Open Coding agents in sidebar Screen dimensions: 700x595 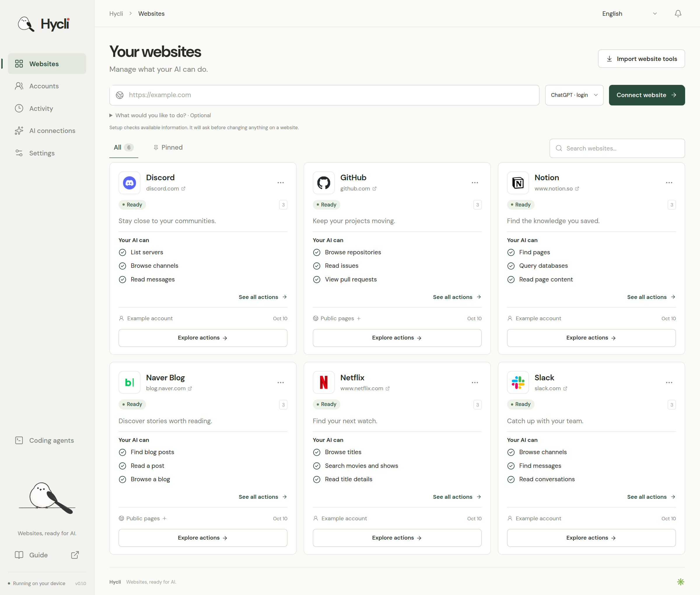(47, 440)
